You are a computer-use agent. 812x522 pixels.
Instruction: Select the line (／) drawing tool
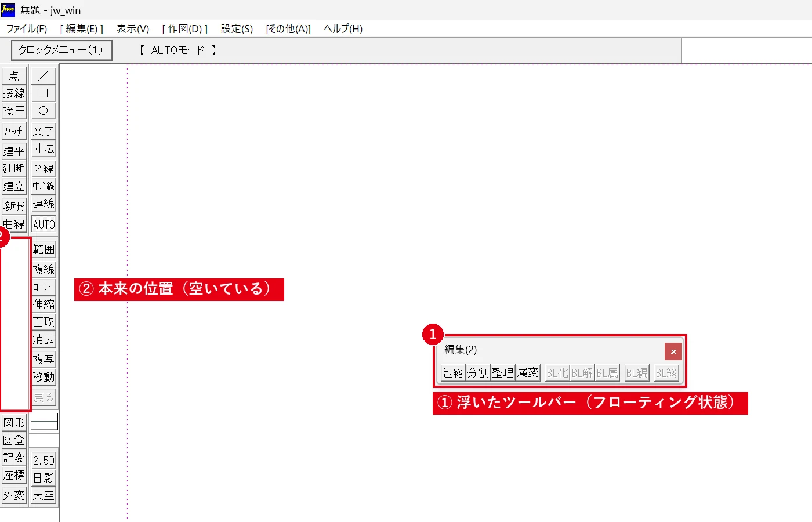(x=43, y=75)
